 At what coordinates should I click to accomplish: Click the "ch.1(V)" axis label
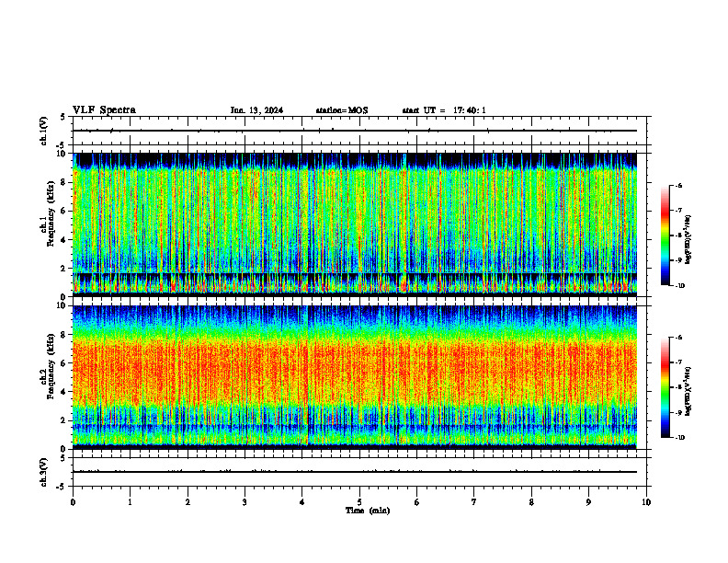[43, 131]
